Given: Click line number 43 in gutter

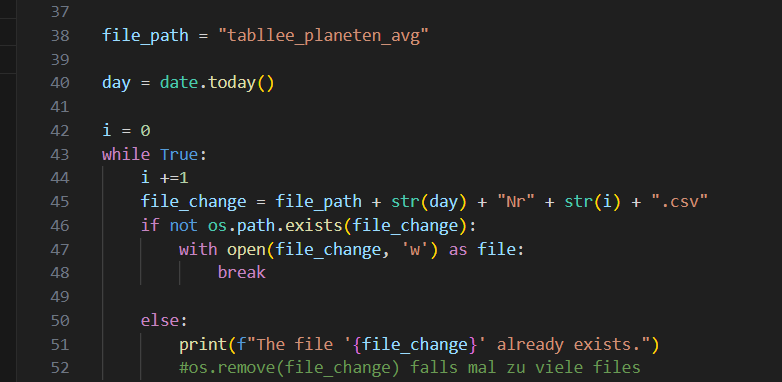Looking at the screenshot, I should point(60,155).
